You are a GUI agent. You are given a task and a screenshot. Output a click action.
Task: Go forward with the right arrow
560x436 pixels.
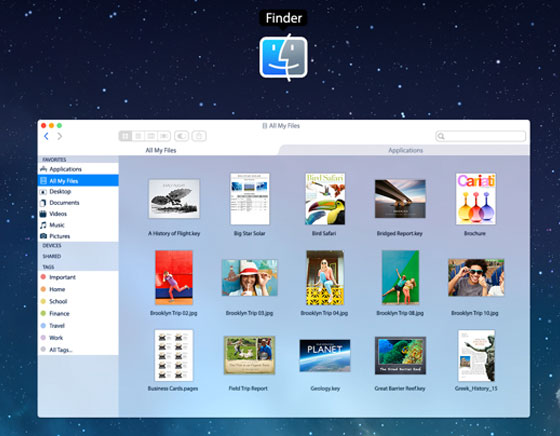(x=60, y=136)
